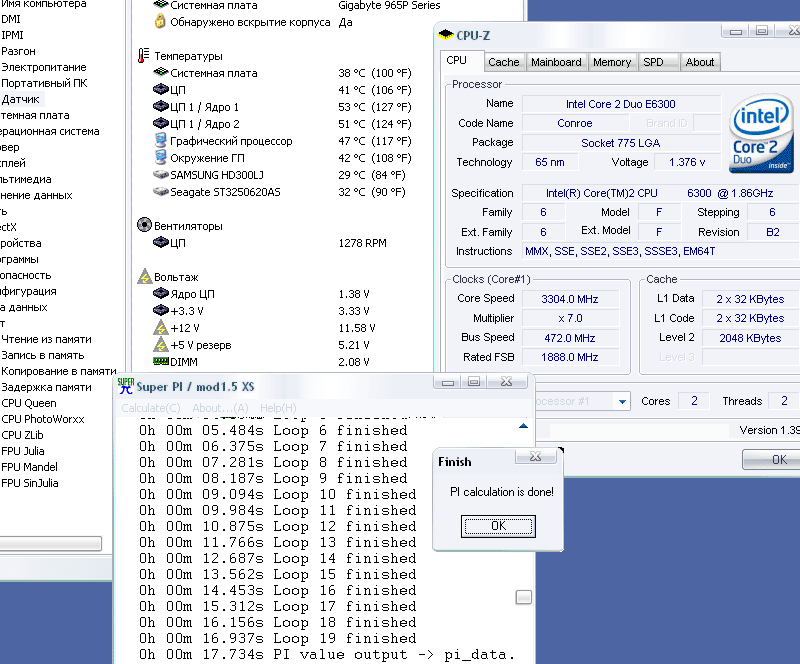Image resolution: width=800 pixels, height=664 pixels.
Task: Click the Intel Core 2 Duo logo
Action: pyautogui.click(x=760, y=133)
